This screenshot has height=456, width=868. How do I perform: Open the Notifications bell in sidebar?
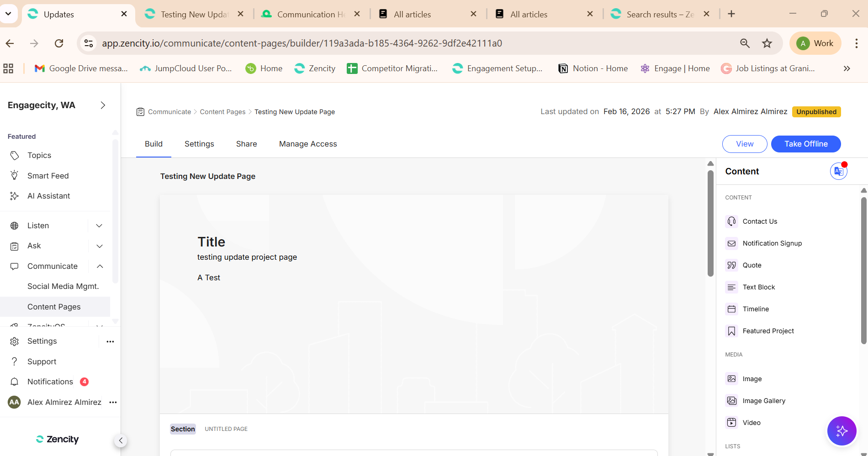[x=15, y=382]
